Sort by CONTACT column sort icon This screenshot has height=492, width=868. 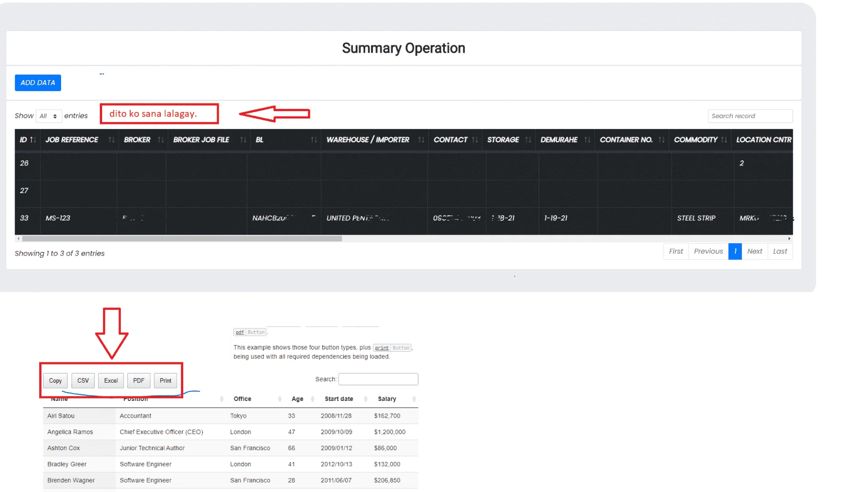tap(475, 140)
